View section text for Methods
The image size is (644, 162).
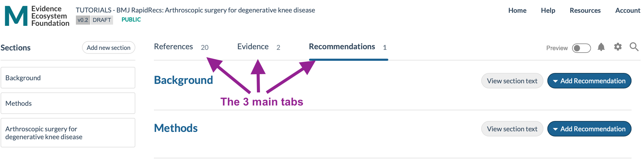coord(512,129)
